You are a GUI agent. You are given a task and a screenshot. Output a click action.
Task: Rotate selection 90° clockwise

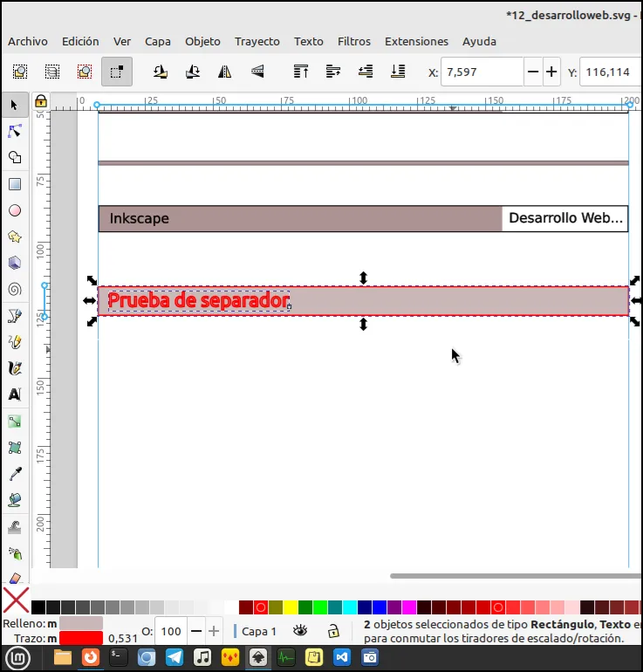point(192,72)
